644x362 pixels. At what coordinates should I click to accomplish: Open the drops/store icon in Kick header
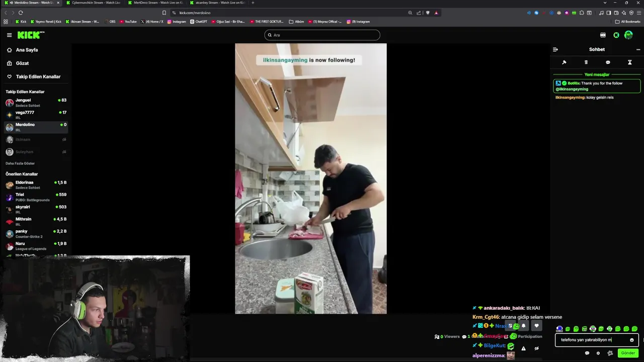603,35
